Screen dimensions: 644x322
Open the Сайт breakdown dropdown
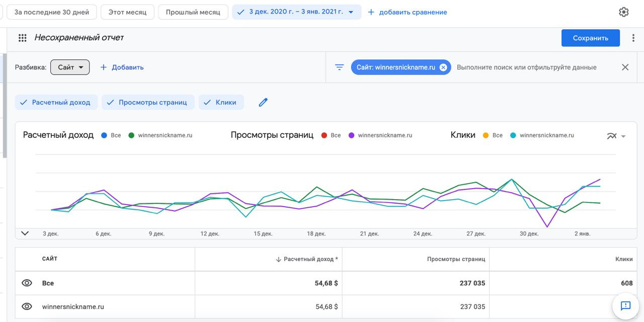70,67
